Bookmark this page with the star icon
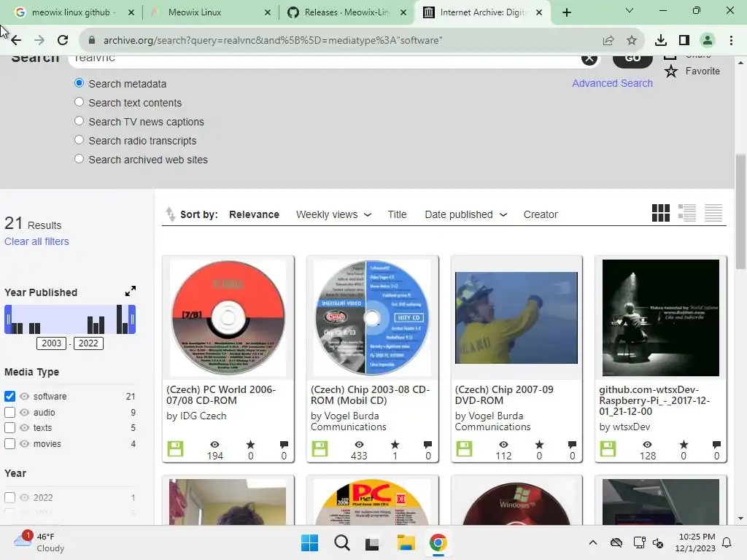The width and height of the screenshot is (747, 560). click(632, 41)
